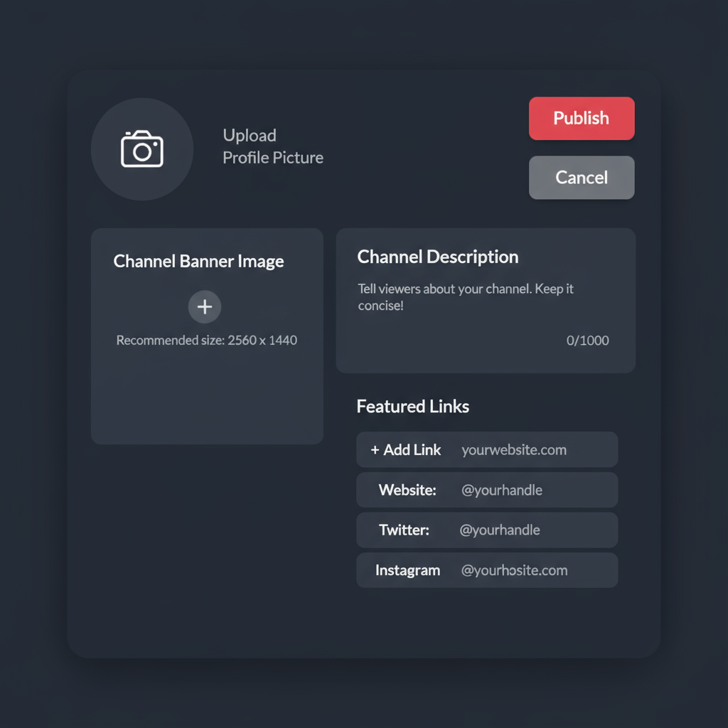Click the Twitter: label
728x728 pixels.
click(x=404, y=530)
